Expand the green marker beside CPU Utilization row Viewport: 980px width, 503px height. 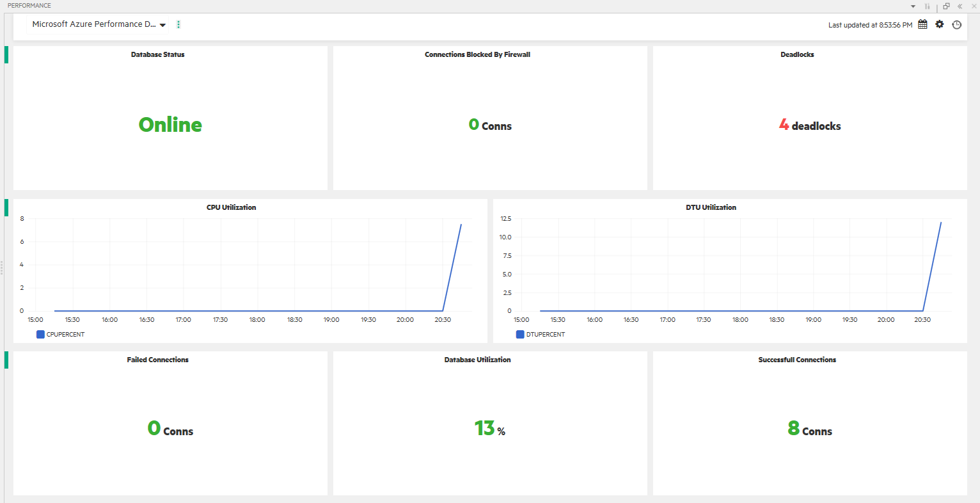click(5, 208)
